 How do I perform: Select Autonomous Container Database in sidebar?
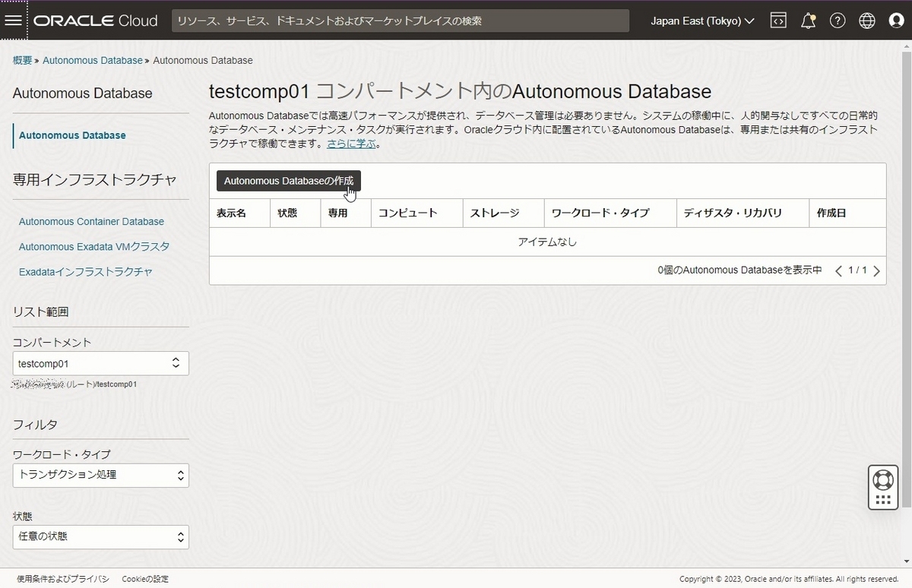(91, 221)
